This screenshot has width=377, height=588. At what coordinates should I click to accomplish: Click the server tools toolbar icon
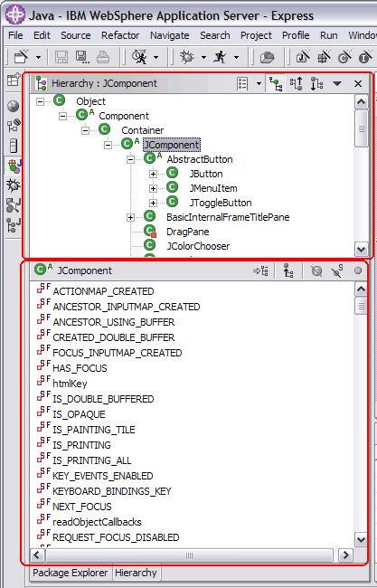point(268,57)
